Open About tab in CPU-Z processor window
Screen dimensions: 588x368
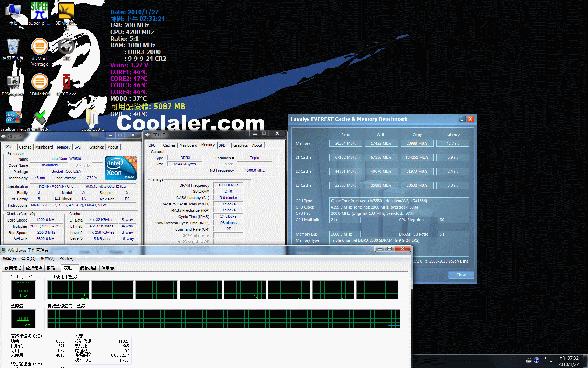(113, 147)
